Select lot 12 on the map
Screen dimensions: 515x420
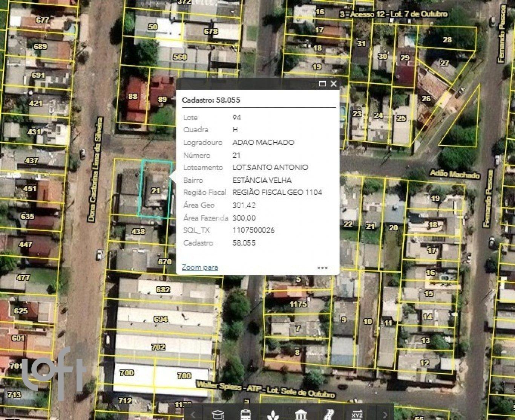[x=424, y=363]
